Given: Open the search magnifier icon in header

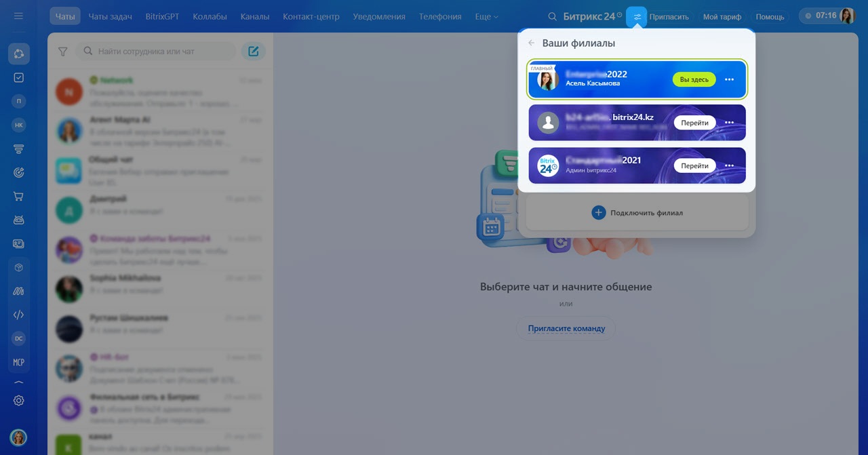Looking at the screenshot, I should (x=552, y=16).
